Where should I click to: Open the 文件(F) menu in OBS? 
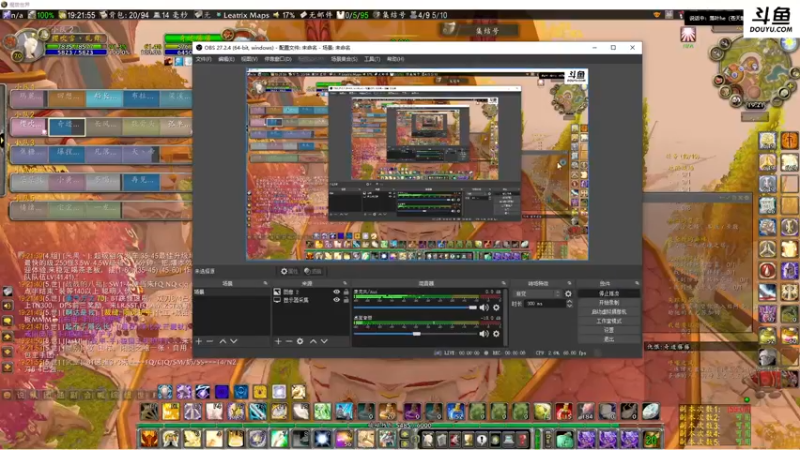[204, 59]
